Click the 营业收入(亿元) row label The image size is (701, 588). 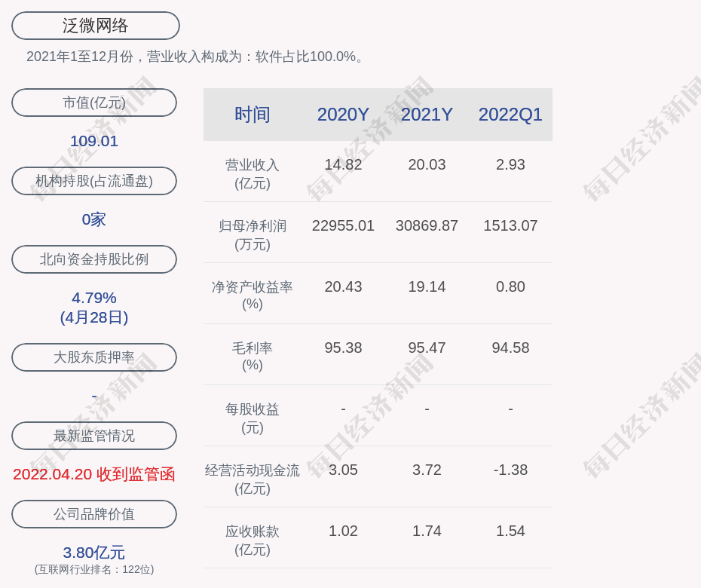(x=253, y=173)
